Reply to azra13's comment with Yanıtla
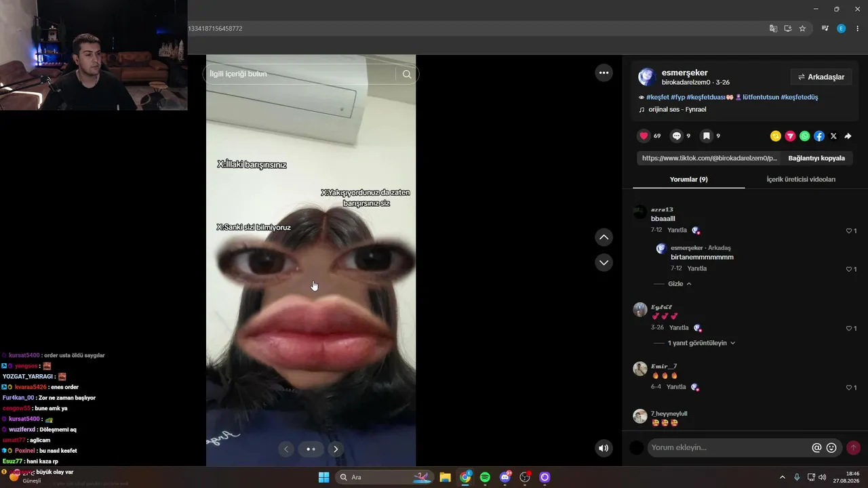The image size is (868, 488). point(677,230)
